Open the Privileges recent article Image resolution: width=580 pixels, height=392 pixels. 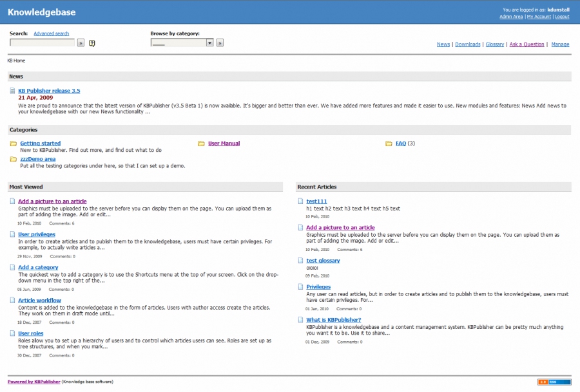[318, 286]
